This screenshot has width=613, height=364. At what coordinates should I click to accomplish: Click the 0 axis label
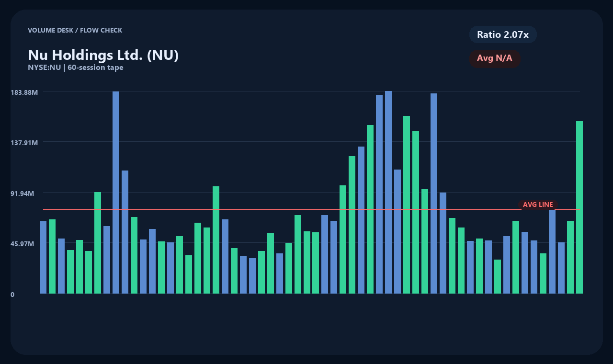tap(12, 295)
